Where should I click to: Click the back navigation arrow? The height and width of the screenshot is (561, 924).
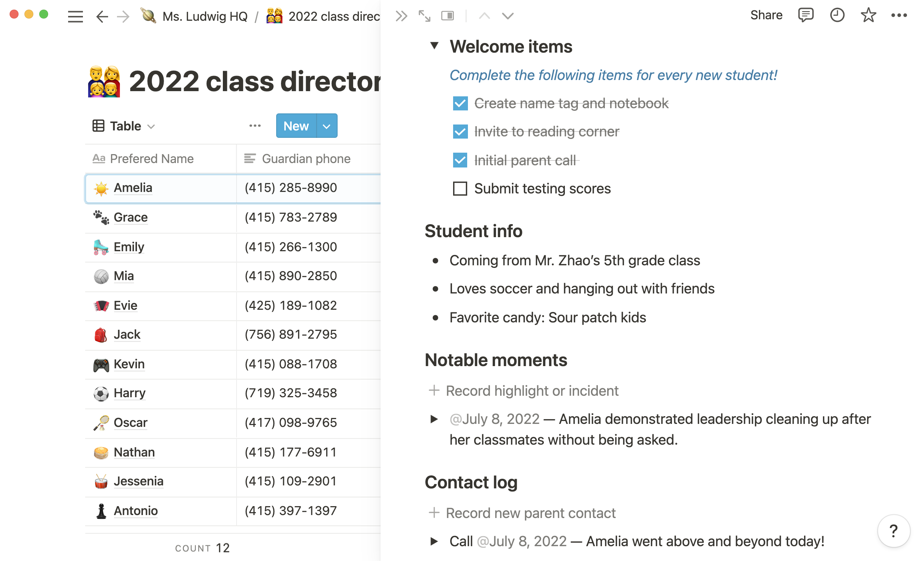[102, 17]
